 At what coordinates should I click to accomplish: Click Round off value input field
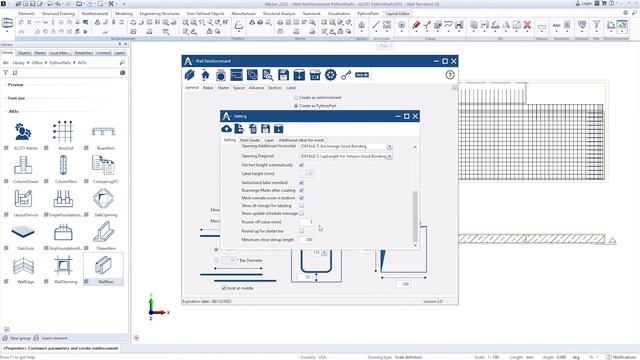coord(307,222)
